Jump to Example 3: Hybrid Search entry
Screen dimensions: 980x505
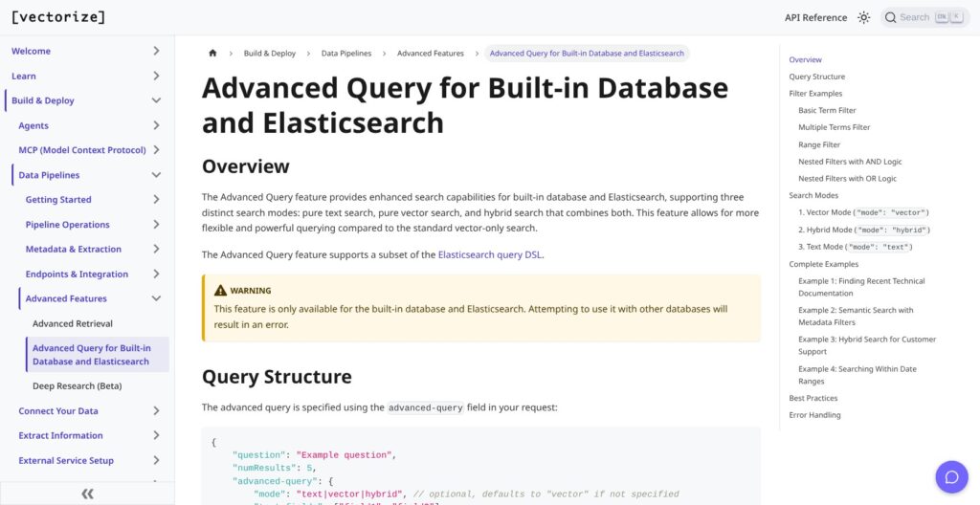[867, 345]
